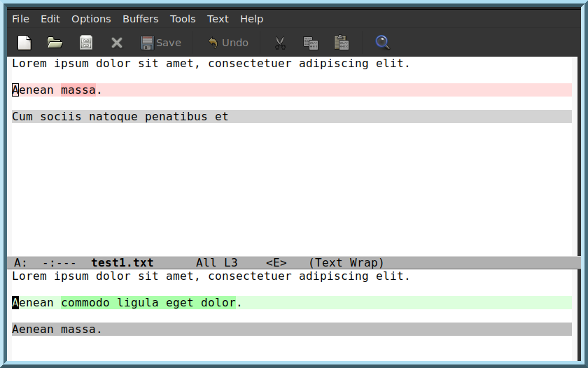The width and height of the screenshot is (588, 368).
Task: Click the Open Directory (dired) toolbar icon
Action: pyautogui.click(x=86, y=43)
